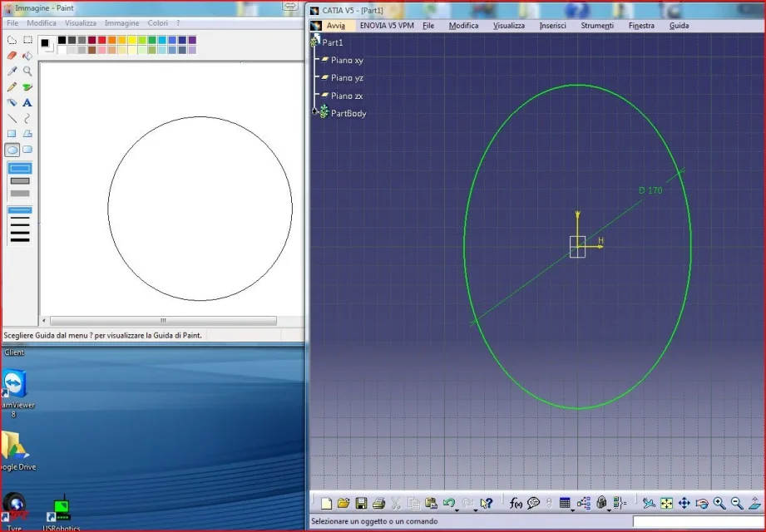The image size is (766, 532).
Task: Select the rectangular Select tool in Paint
Action: click(x=27, y=41)
